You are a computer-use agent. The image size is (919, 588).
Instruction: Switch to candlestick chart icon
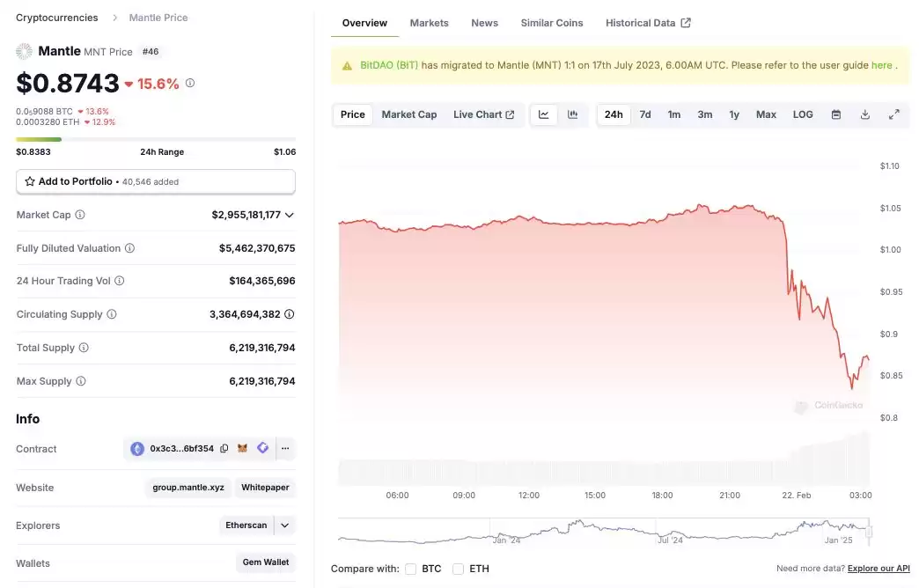pyautogui.click(x=573, y=114)
